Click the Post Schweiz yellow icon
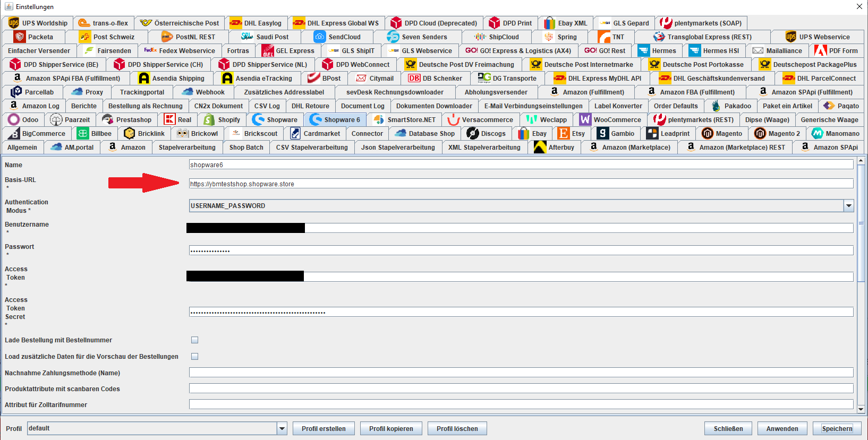This screenshot has width=868, height=440. pos(85,37)
